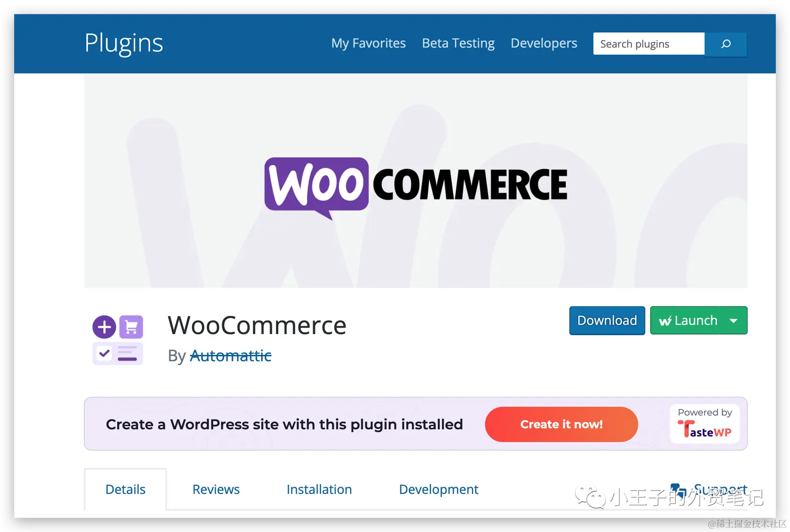Open the Installation tab
This screenshot has width=790, height=532.
[x=319, y=490]
